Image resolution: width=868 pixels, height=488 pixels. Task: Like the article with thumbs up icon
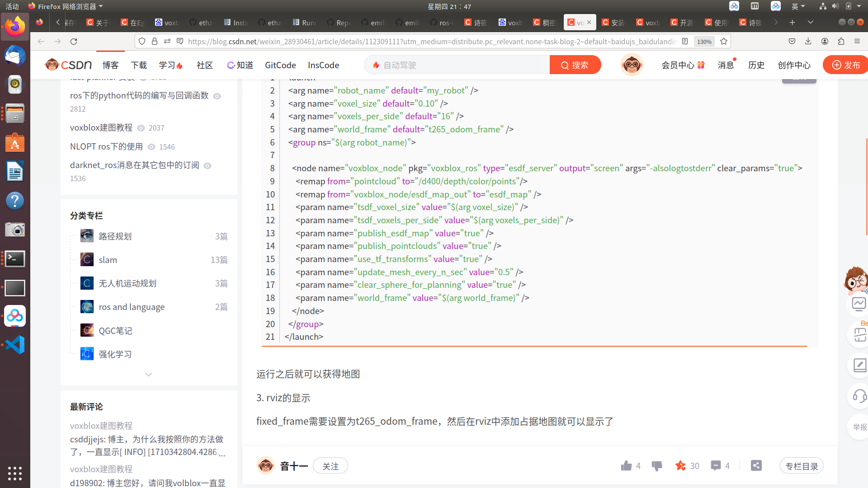click(x=626, y=465)
